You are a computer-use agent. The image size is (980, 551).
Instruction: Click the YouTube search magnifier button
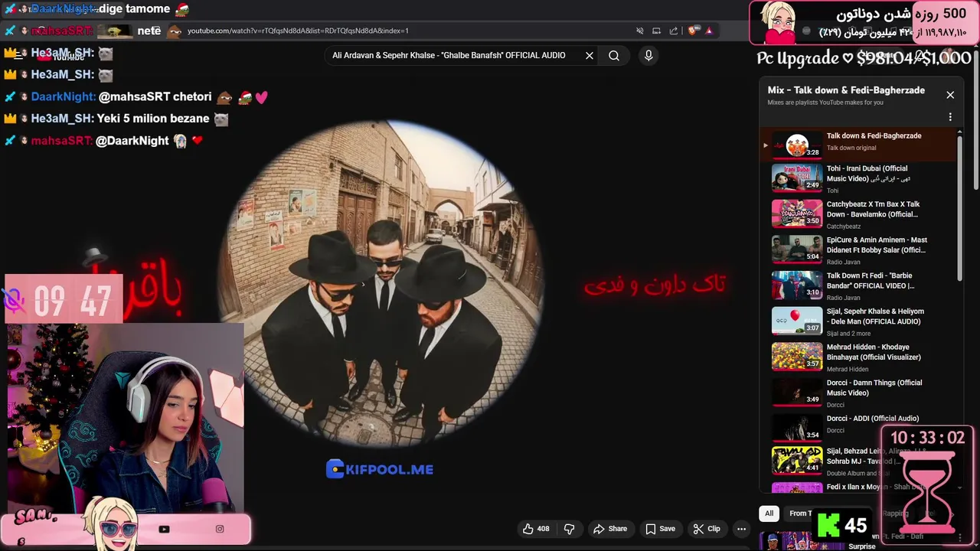[614, 56]
